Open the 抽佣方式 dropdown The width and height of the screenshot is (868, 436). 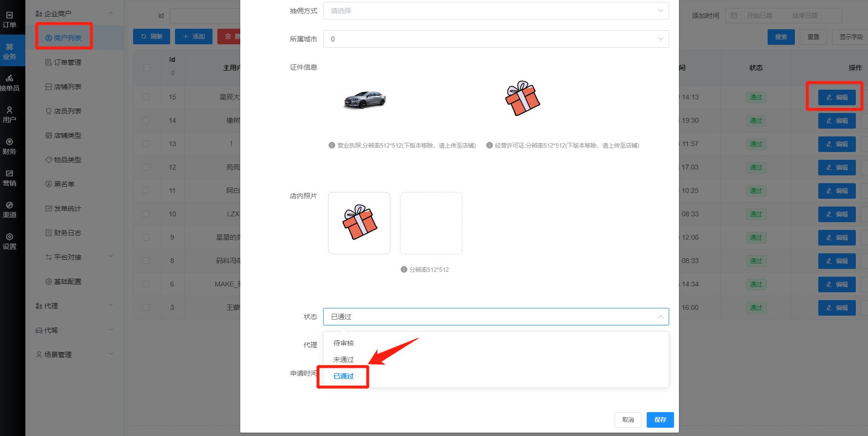[x=495, y=11]
